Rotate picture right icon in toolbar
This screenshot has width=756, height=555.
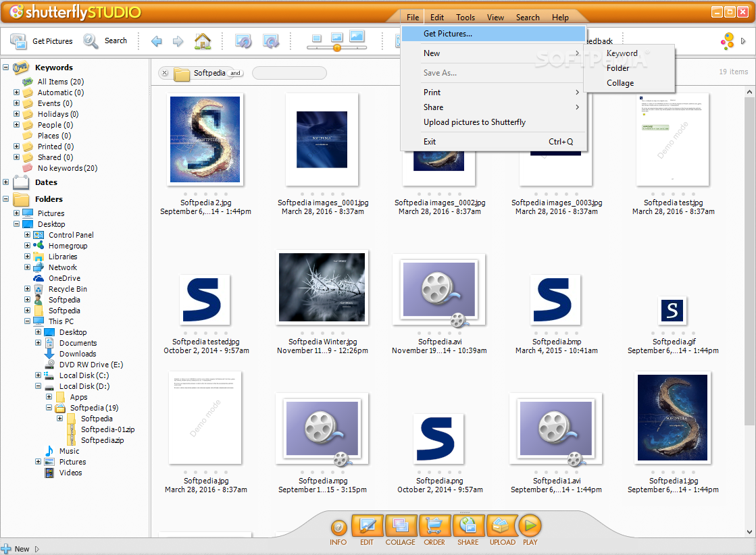(x=270, y=41)
